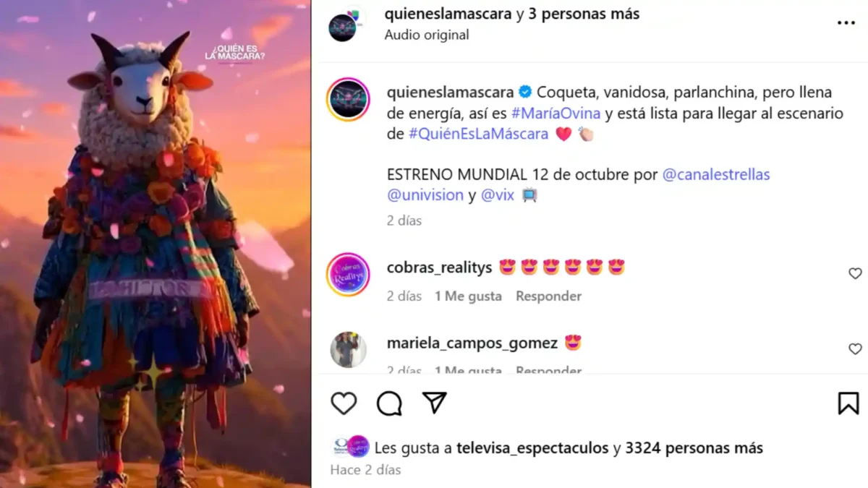View mariela_campos_gomez profile picture
The height and width of the screenshot is (488, 868).
pyautogui.click(x=348, y=350)
